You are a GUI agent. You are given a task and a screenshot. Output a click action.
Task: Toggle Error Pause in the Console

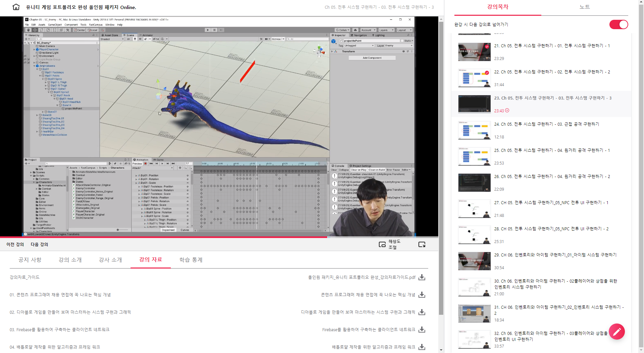393,170
